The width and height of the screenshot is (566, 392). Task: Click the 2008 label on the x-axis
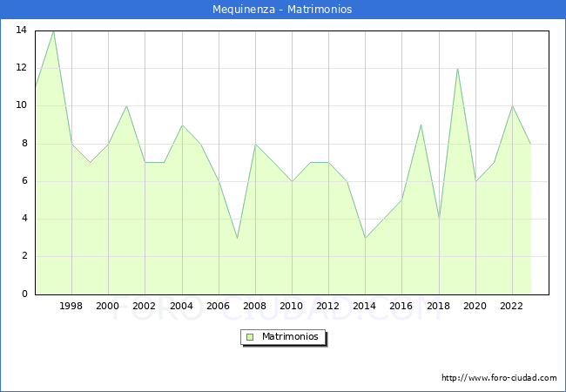click(254, 306)
